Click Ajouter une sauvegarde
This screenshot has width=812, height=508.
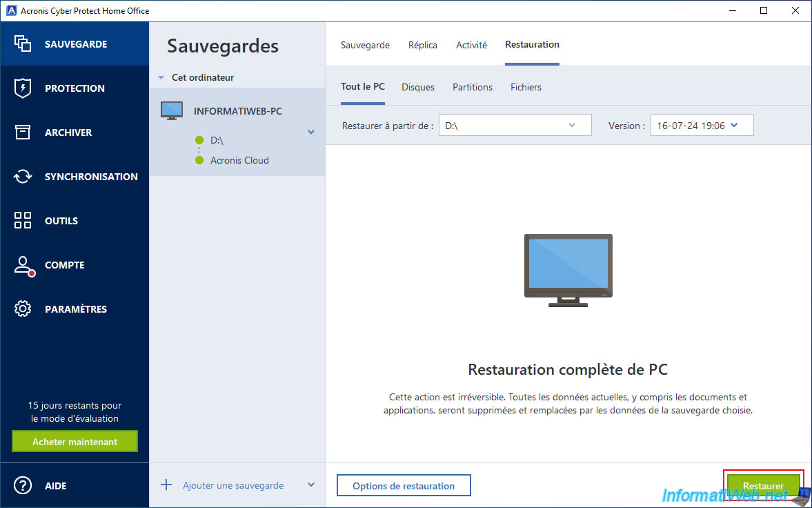coord(233,486)
